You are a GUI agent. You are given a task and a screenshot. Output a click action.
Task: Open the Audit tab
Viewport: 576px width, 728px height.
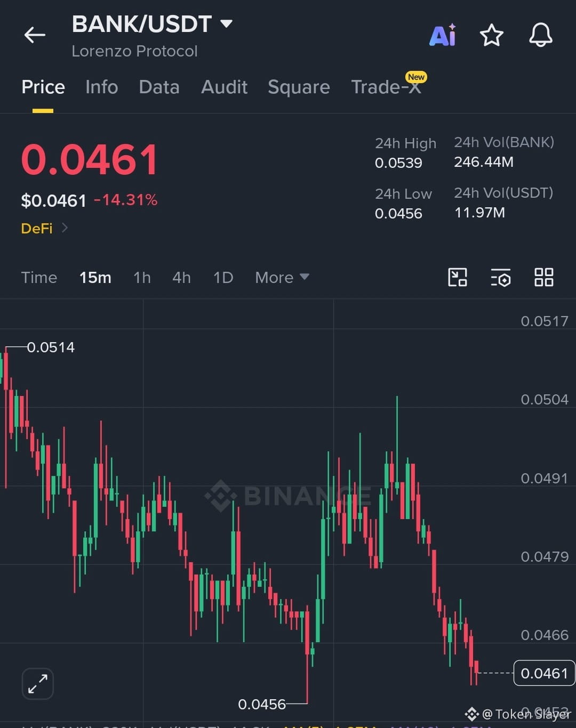224,87
